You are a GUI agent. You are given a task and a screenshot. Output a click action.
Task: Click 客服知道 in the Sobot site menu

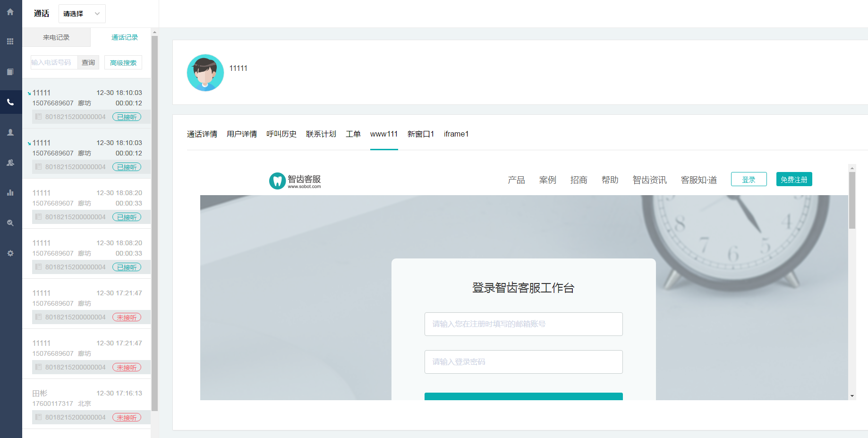coord(699,180)
